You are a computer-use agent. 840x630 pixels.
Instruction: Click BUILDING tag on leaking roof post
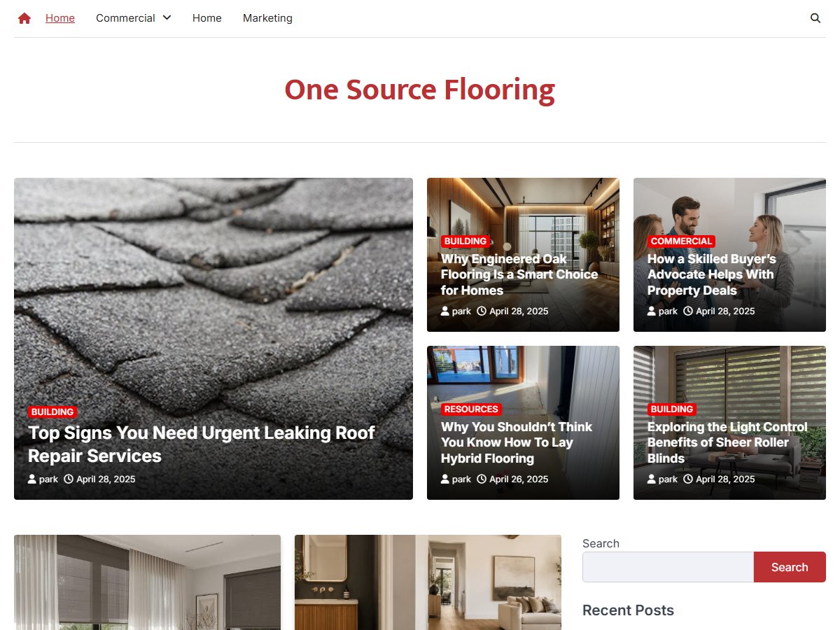tap(52, 412)
